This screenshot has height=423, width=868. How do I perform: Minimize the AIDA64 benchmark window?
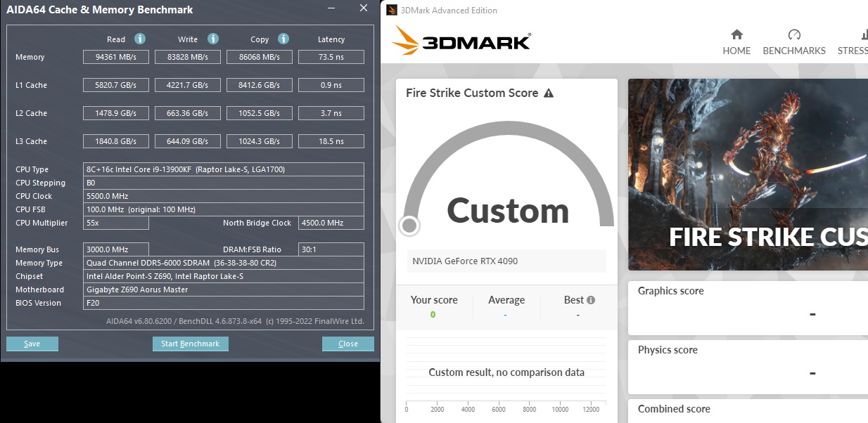[331, 9]
